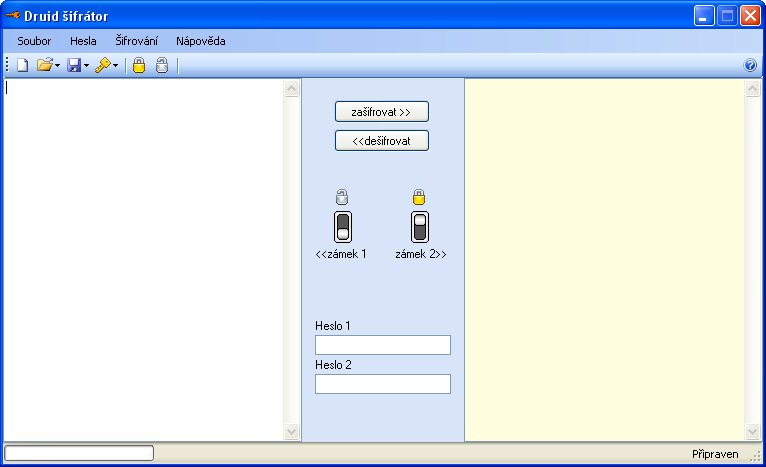Expand the open folder dropdown arrow
Screen dimensions: 766x467
click(57, 65)
